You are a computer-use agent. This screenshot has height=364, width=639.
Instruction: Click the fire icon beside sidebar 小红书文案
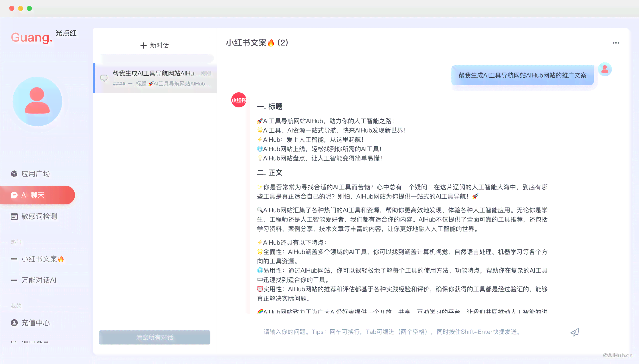(61, 259)
